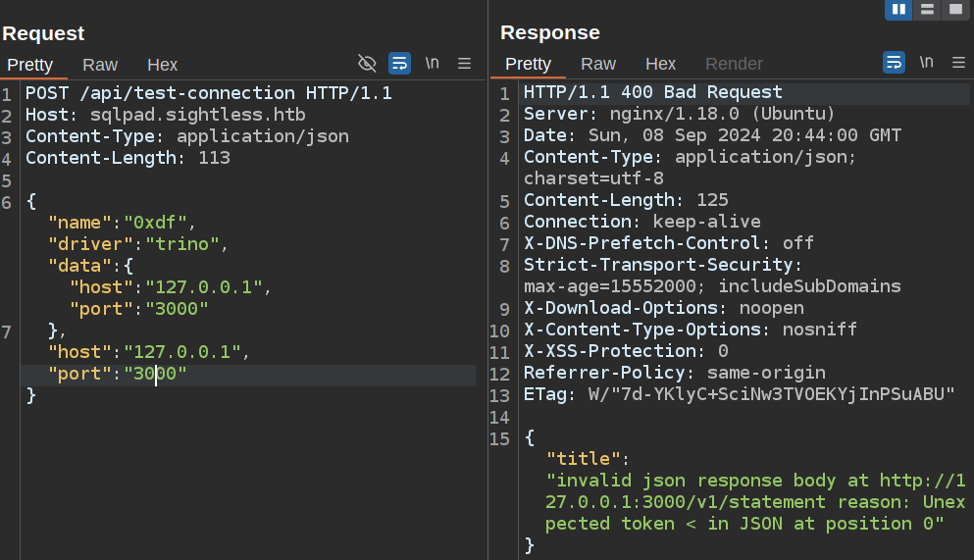Switch to the combined tabbed layout icon

click(x=954, y=10)
